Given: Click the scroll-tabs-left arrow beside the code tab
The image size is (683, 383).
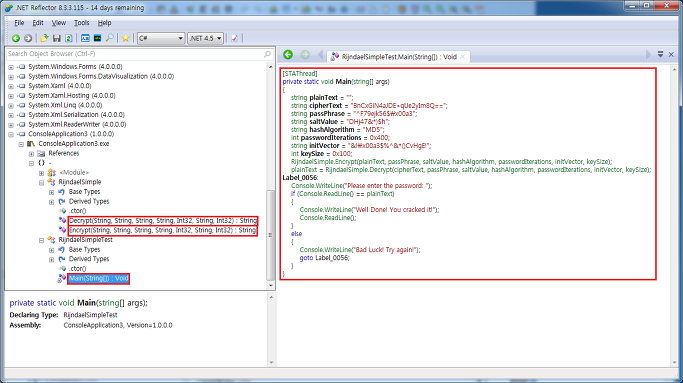Looking at the screenshot, I should (321, 55).
